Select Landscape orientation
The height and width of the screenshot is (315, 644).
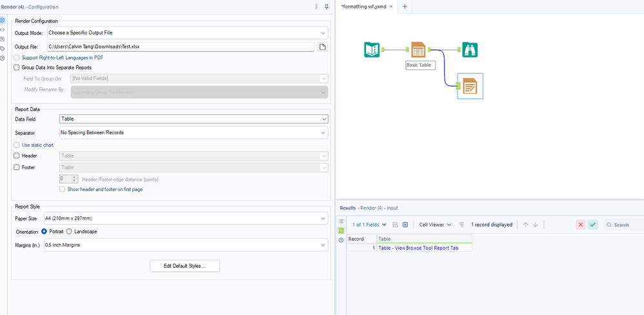(69, 231)
